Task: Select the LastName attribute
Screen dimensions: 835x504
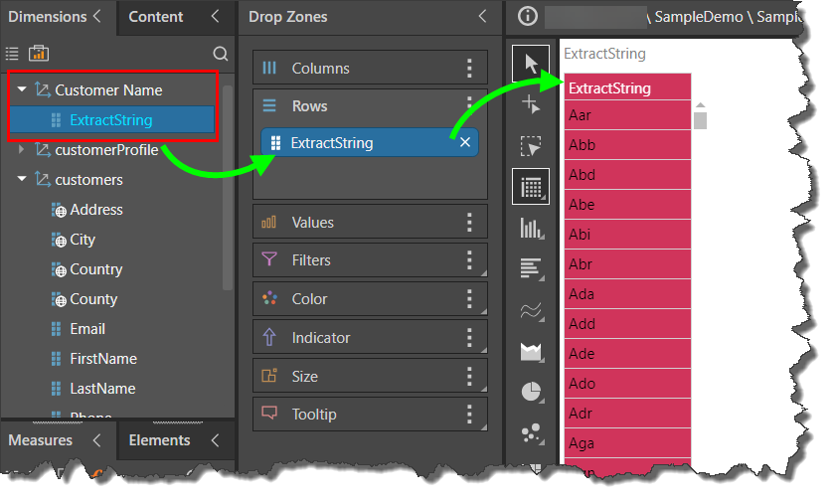Action: 102,389
